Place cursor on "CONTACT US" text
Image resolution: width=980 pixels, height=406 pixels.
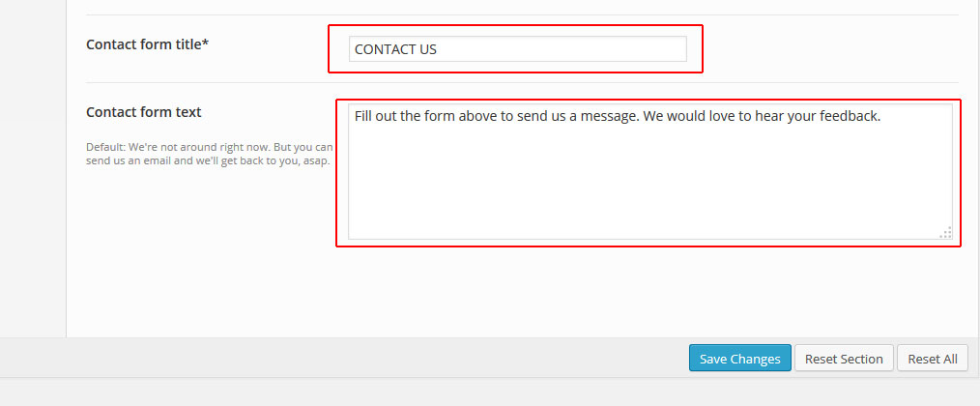[x=395, y=49]
